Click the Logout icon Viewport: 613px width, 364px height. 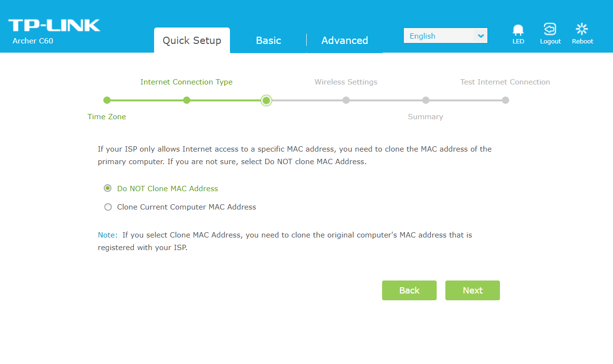click(x=550, y=30)
